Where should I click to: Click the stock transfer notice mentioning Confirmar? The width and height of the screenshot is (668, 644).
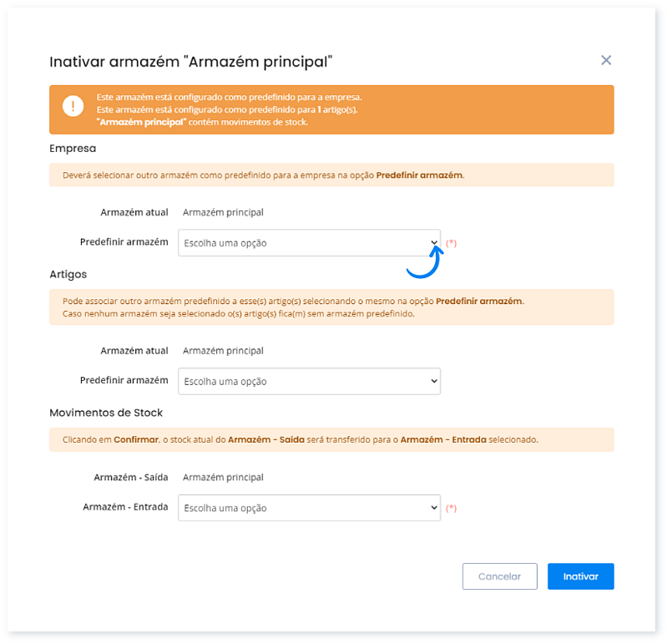click(x=301, y=439)
